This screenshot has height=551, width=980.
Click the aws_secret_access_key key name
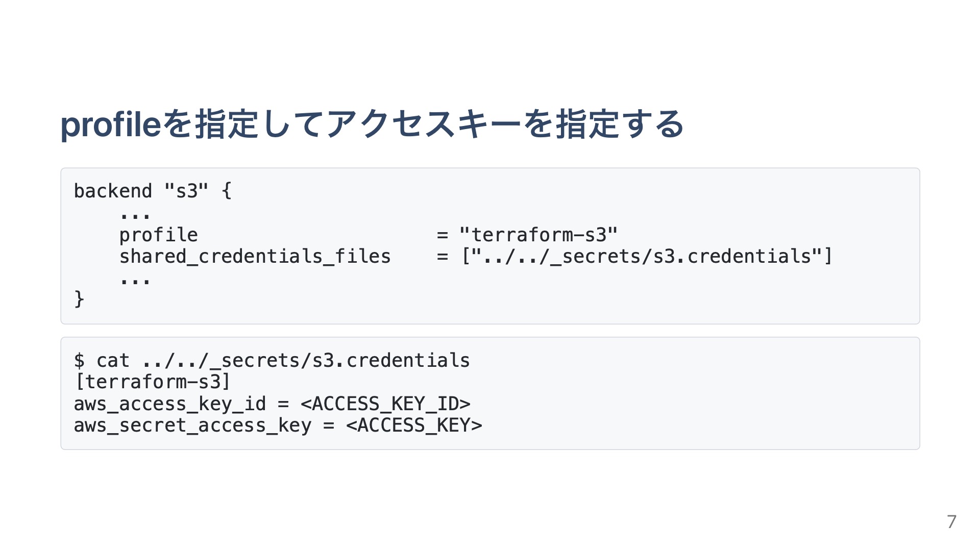point(192,425)
